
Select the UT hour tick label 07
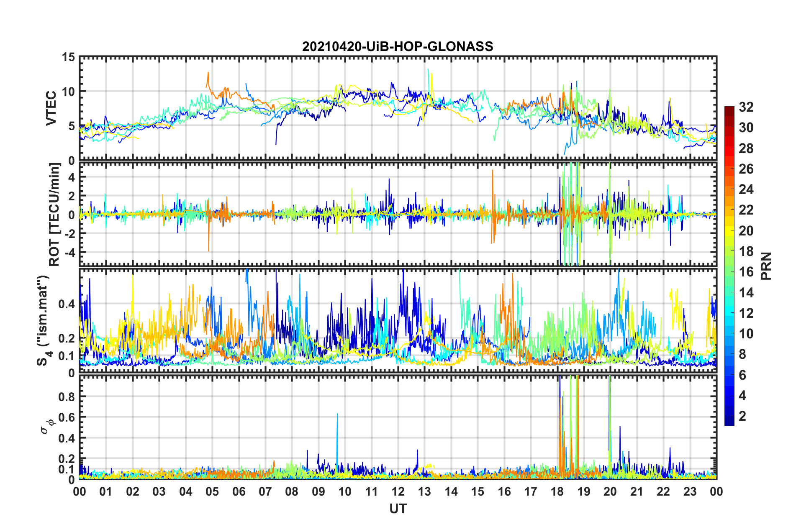(265, 491)
